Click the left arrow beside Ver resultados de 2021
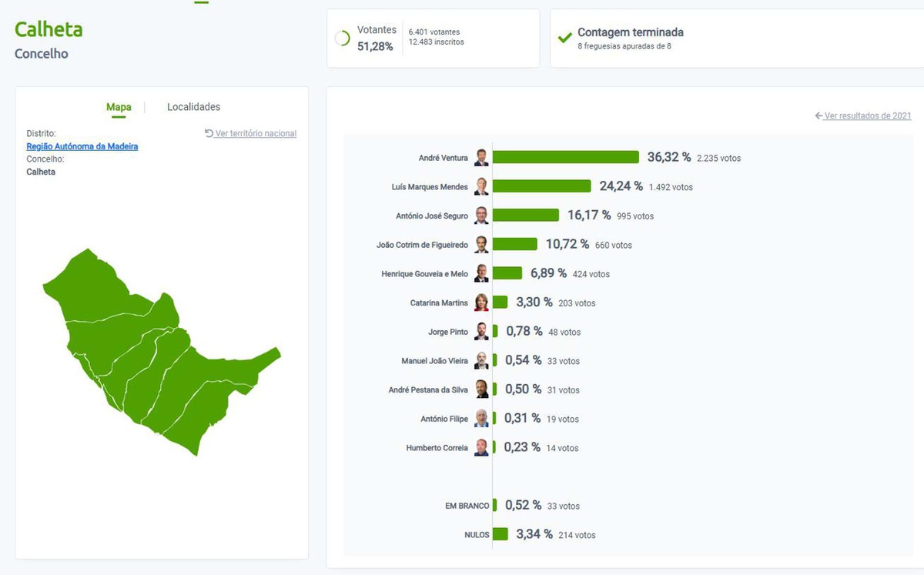The width and height of the screenshot is (924, 575). 819,115
